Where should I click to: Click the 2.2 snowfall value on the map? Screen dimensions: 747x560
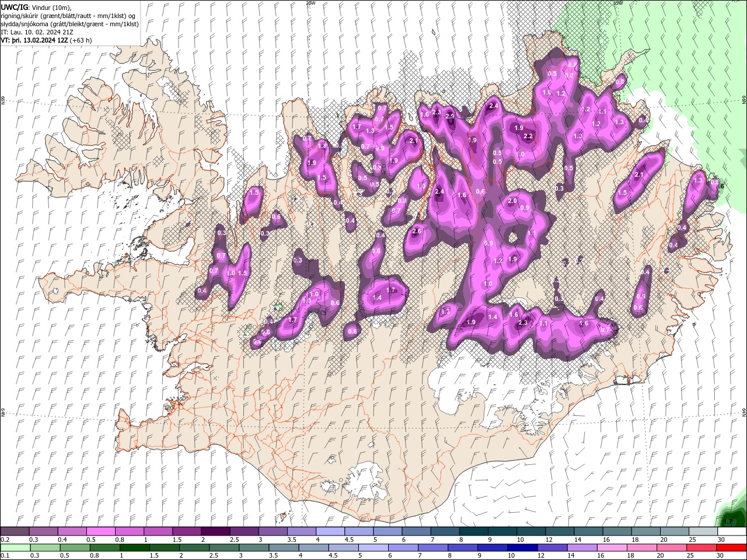[x=528, y=136]
